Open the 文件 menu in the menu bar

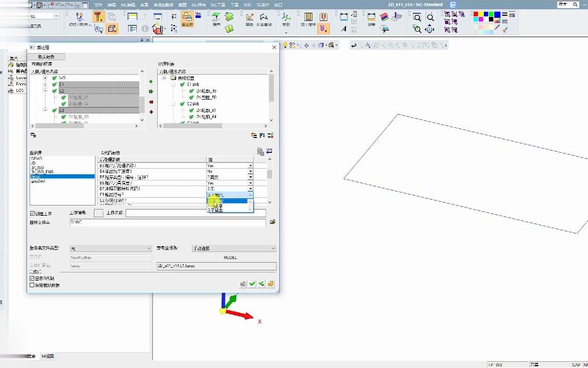(x=99, y=5)
